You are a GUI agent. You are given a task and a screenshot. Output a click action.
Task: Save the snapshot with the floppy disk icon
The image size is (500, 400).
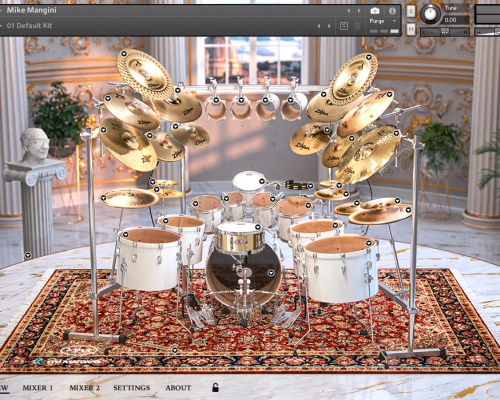pyautogui.click(x=344, y=26)
